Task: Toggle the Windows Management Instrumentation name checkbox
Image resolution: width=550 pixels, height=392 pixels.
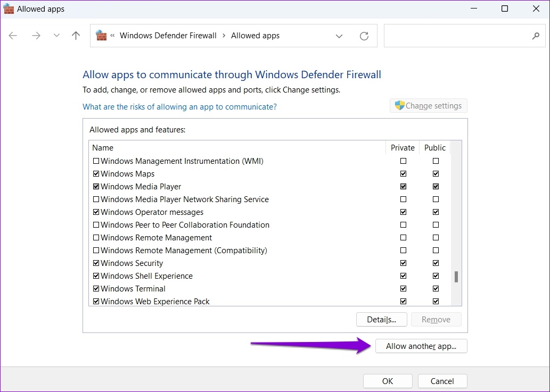Action: click(x=96, y=161)
